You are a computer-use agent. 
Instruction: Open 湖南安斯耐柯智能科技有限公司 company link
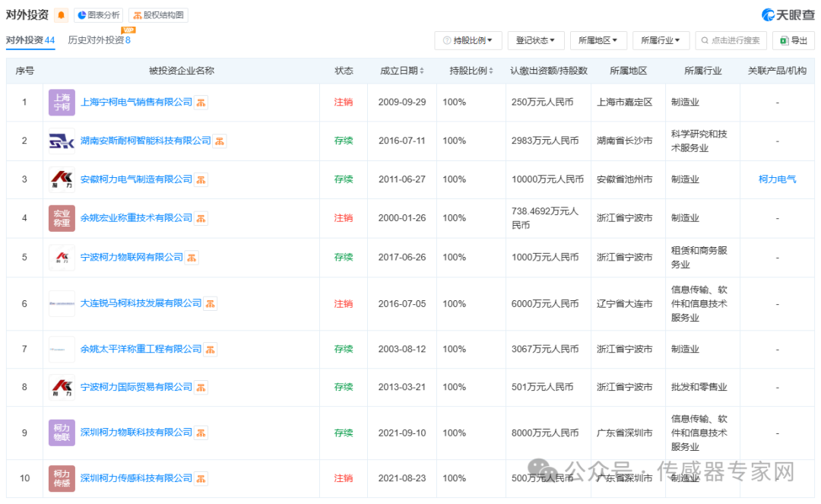tap(145, 141)
